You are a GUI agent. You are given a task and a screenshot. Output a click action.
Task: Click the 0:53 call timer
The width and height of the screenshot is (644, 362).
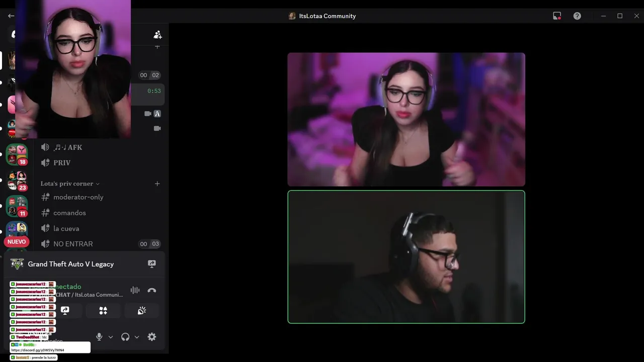[x=154, y=91]
